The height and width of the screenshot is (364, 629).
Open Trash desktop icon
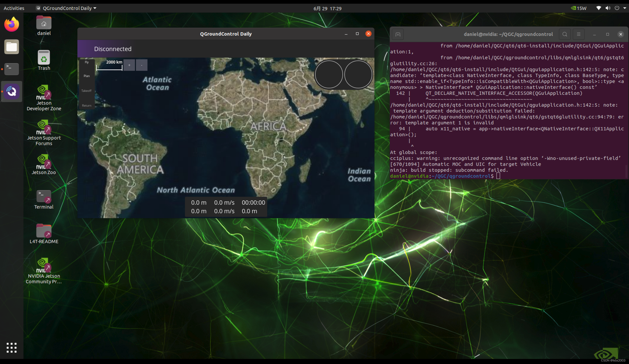[44, 60]
